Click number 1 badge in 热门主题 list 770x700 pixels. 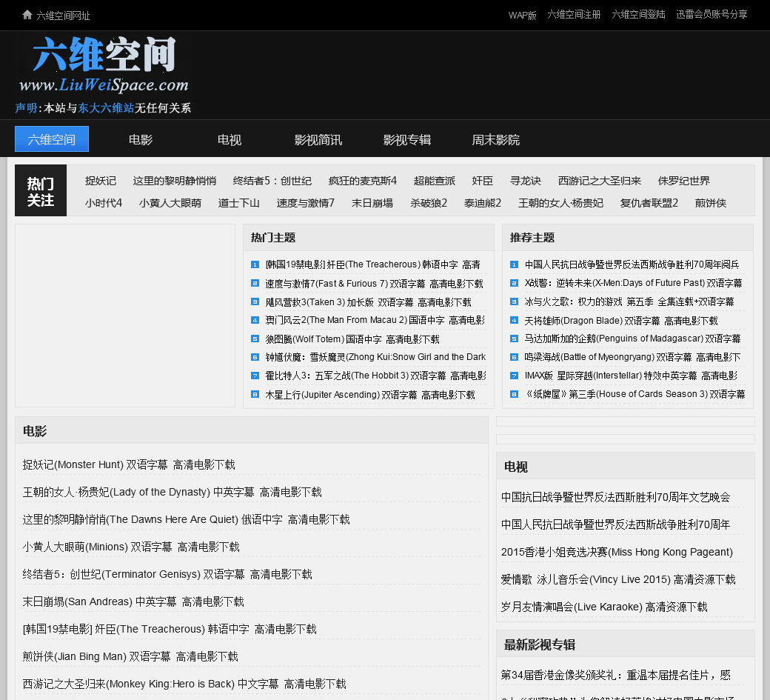point(255,264)
